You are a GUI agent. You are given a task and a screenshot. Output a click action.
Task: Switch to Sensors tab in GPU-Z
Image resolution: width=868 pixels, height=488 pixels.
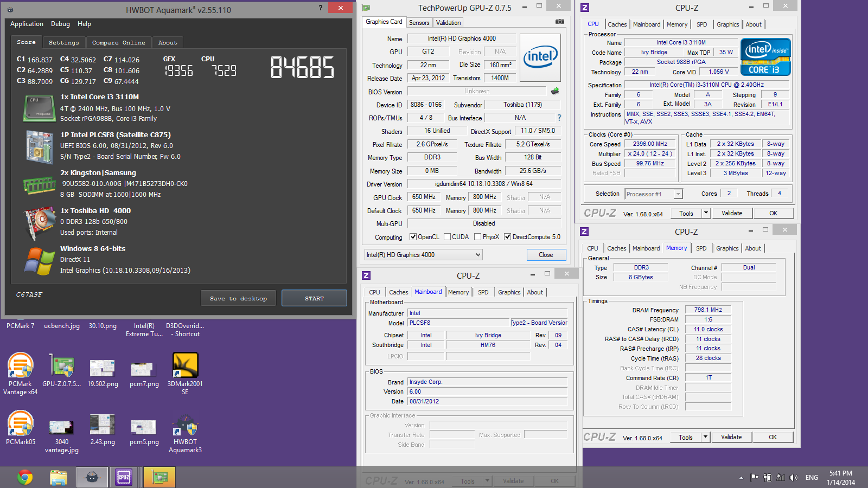click(x=419, y=23)
